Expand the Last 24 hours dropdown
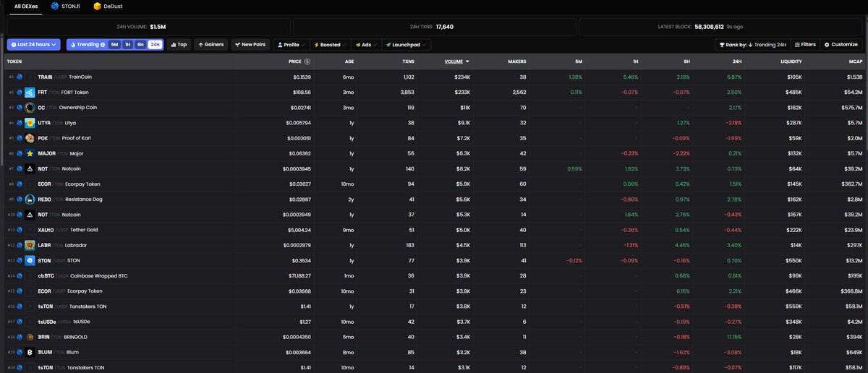Image resolution: width=868 pixels, height=373 pixels. point(33,44)
